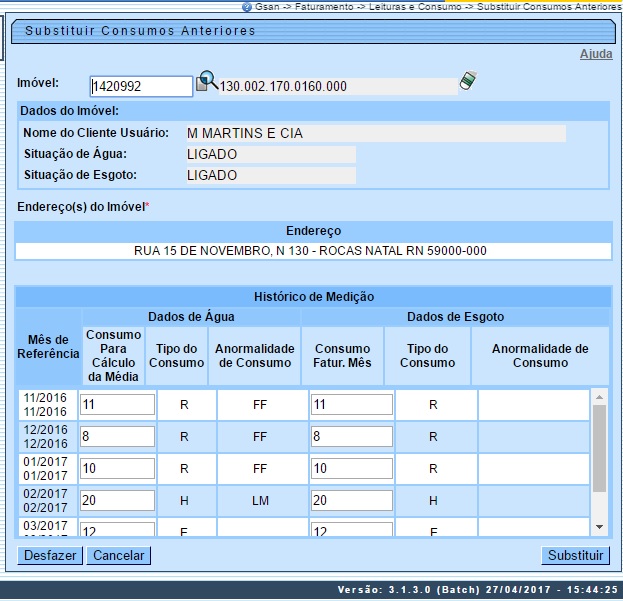Edit water consumption field for 02/2017
The width and height of the screenshot is (623, 601).
(x=119, y=500)
